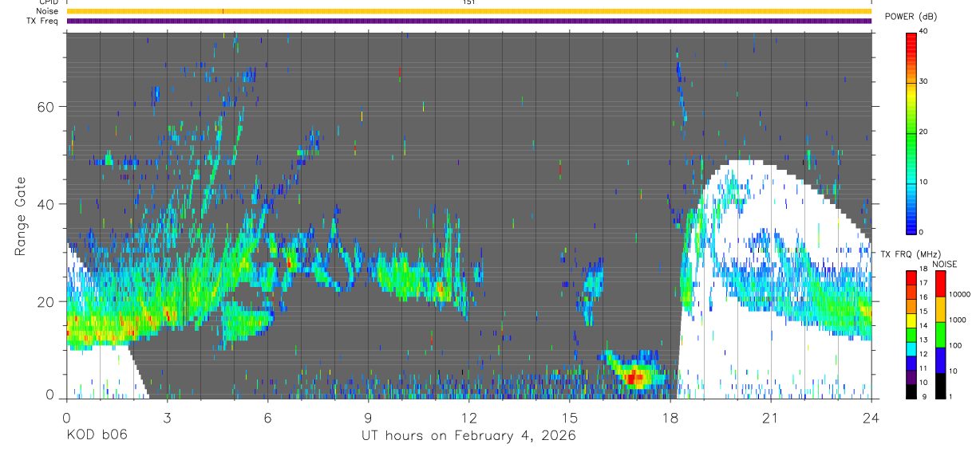Click the 'TX FRQ (MHz)' legend title

[911, 254]
